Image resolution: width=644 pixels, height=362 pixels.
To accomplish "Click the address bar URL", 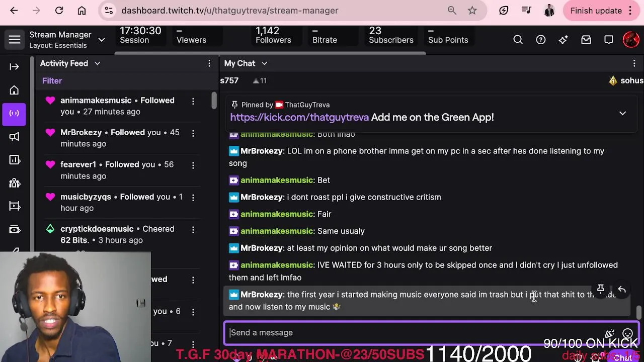I will 229,11.
